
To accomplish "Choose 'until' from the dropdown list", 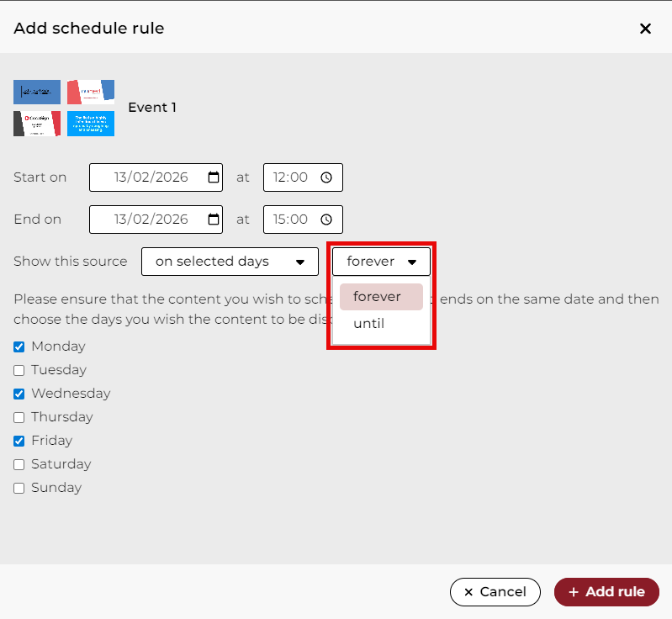I will [369, 324].
